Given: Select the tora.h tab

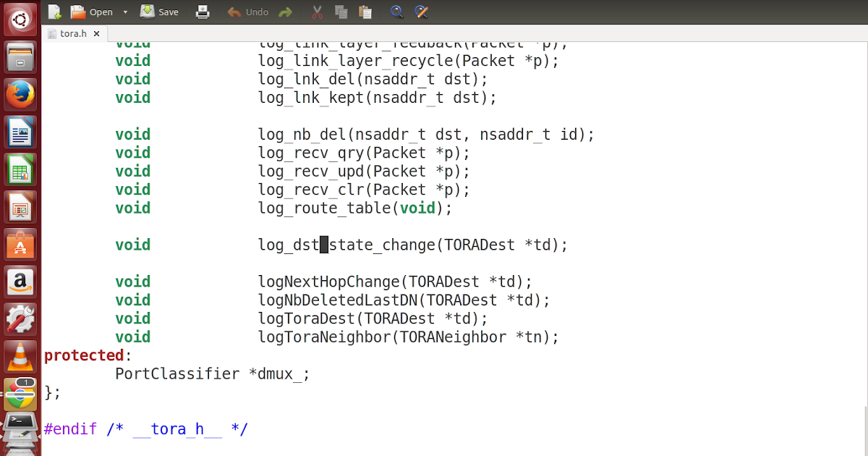Looking at the screenshot, I should (x=72, y=33).
